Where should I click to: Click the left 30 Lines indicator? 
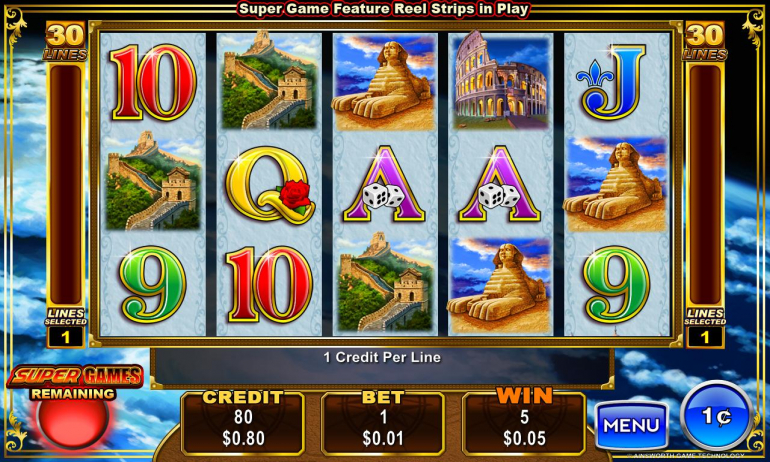[x=65, y=42]
